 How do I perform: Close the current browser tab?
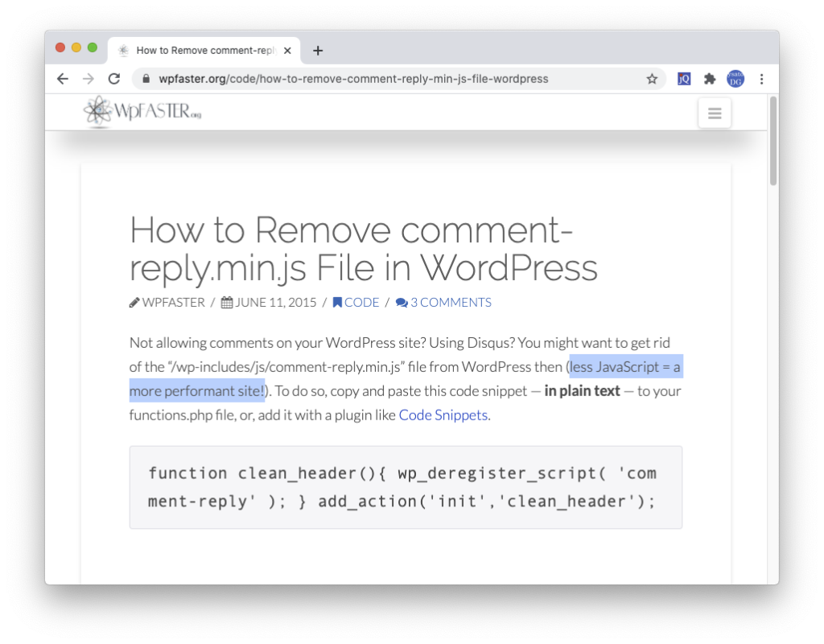pos(288,51)
